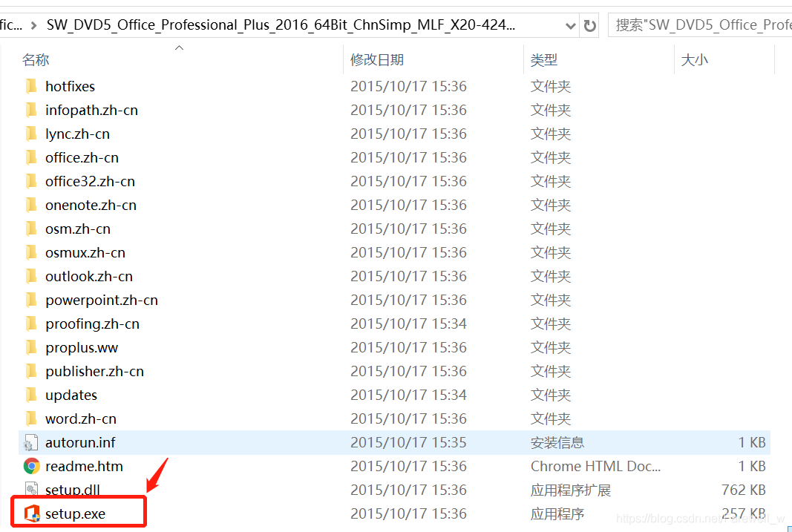This screenshot has height=532, width=792.
Task: Select the setup.exe file name
Action: (x=75, y=514)
